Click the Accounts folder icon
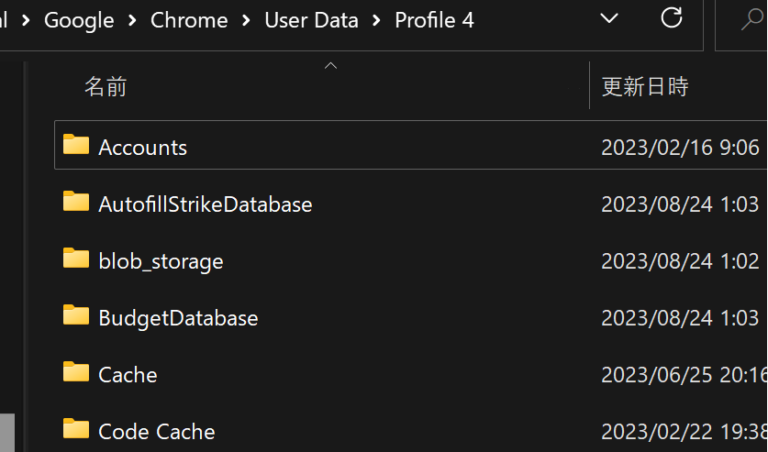Screen dimensions: 768x452 pos(76,146)
